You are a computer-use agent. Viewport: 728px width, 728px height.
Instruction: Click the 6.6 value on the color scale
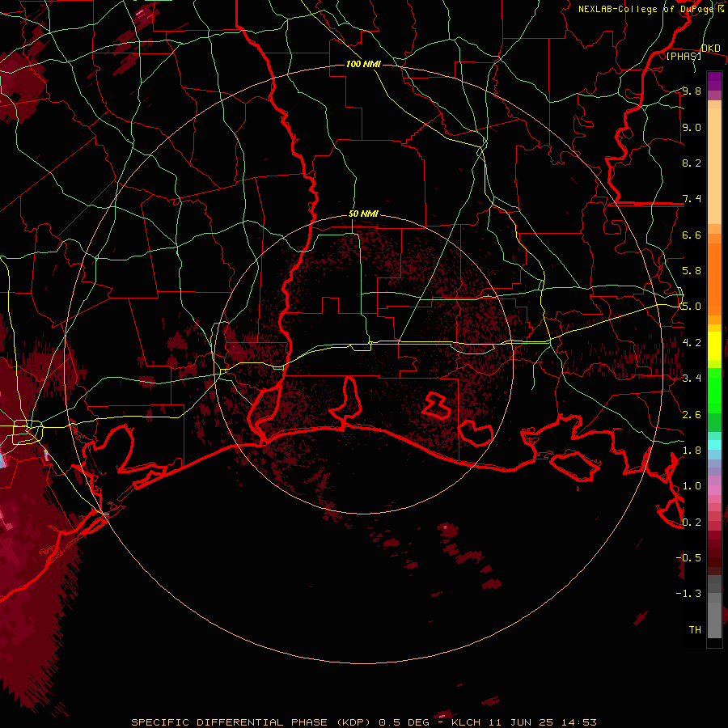[x=692, y=235]
